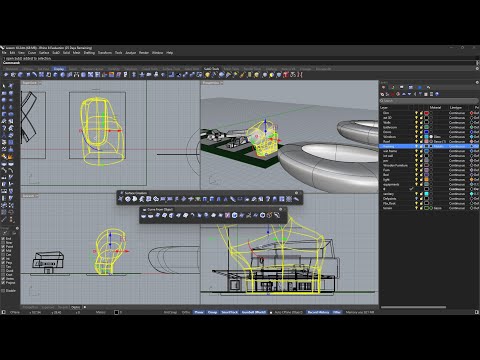Open the Windows layer material cell
The image size is (480, 360).
click(x=438, y=137)
